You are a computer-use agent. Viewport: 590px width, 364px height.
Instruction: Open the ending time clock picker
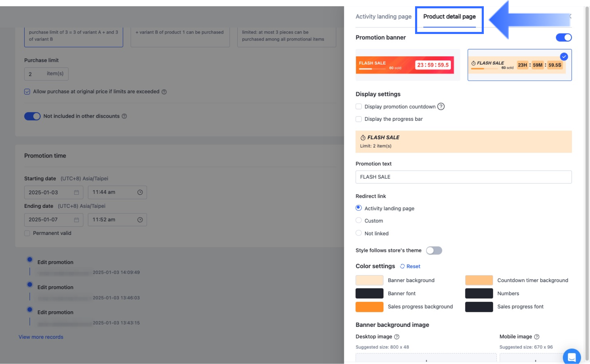140,220
